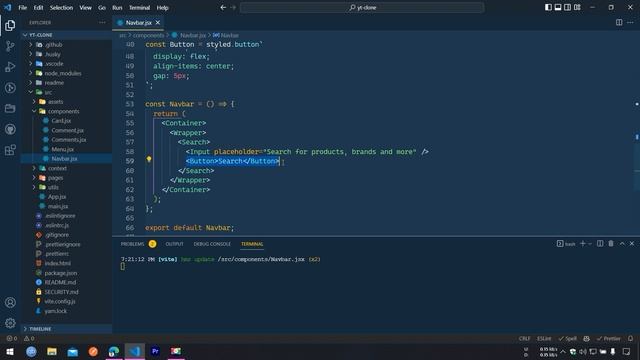This screenshot has width=640, height=360.
Task: Open package.json file
Action: [60, 273]
